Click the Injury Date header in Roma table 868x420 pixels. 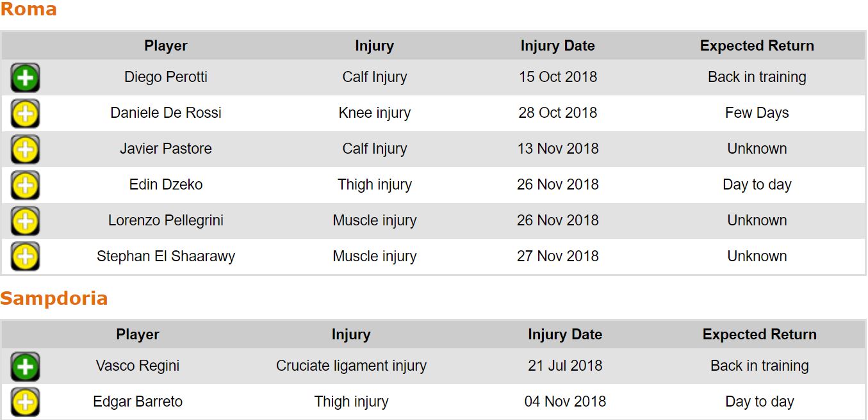[x=557, y=46]
